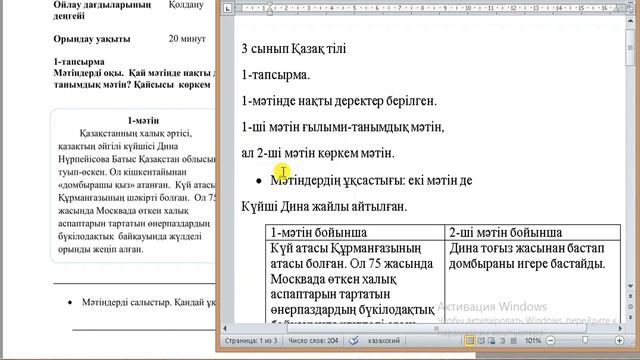
Task: Click the vertical scrollbar down arrow
Action: (631, 286)
